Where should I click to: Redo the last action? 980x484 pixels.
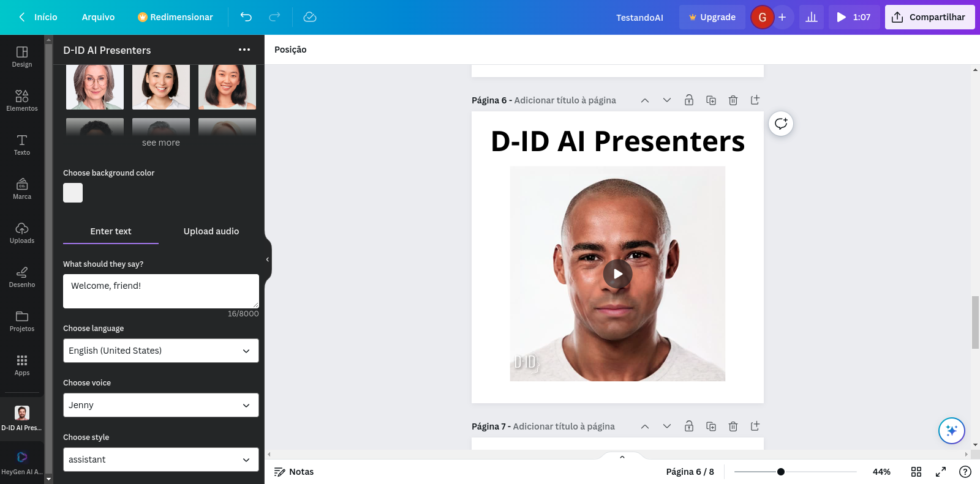275,17
